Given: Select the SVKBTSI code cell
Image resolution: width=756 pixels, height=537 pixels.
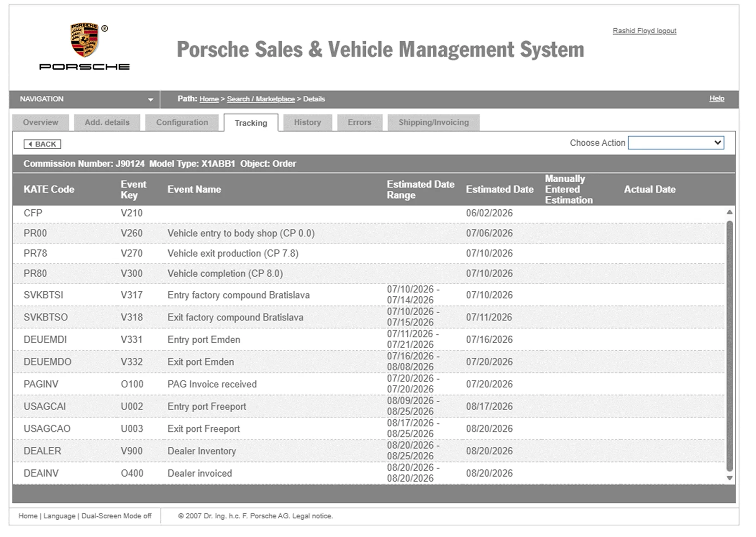Looking at the screenshot, I should click(43, 295).
